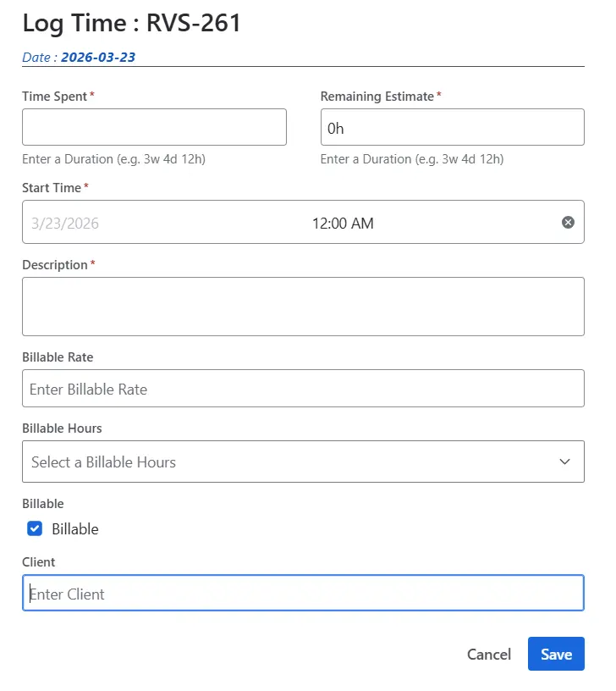616x691 pixels.
Task: Save the logged time entry
Action: (x=556, y=654)
